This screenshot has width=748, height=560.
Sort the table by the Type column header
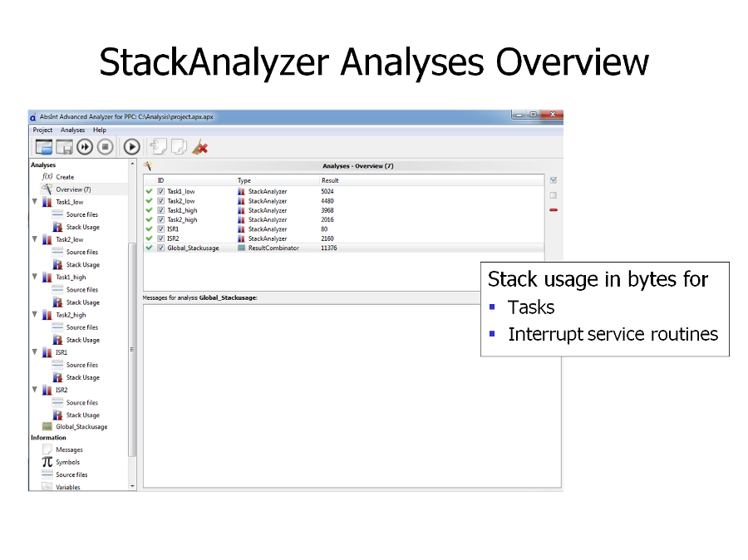[244, 180]
